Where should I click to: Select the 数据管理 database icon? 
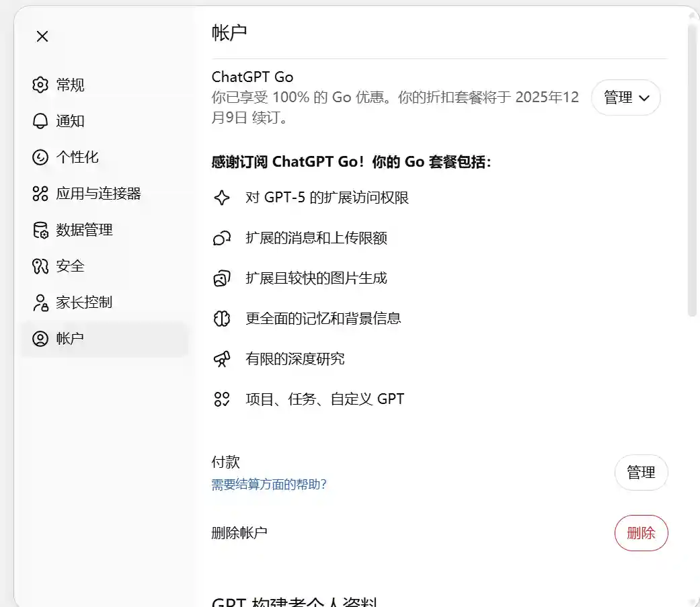[40, 230]
